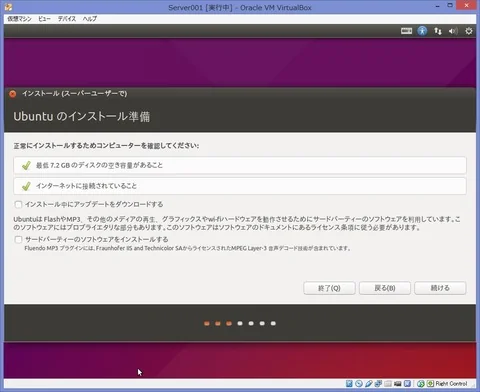480x392 pixels.
Task: Close the installer with the orange X button
Action: coord(13,94)
